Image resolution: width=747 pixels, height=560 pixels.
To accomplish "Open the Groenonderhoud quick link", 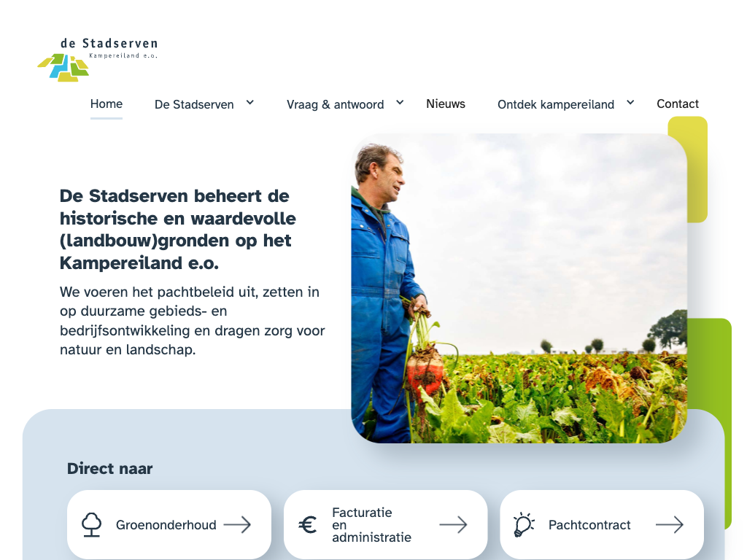I will 169,525.
